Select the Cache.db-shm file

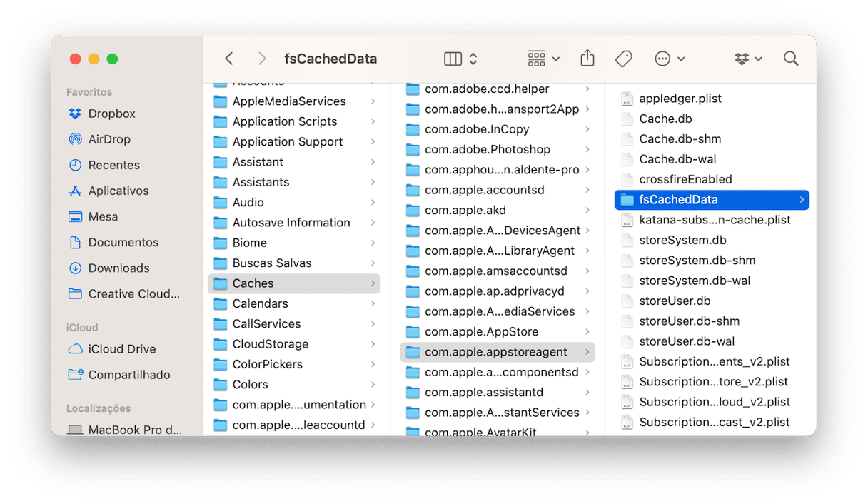click(712, 139)
